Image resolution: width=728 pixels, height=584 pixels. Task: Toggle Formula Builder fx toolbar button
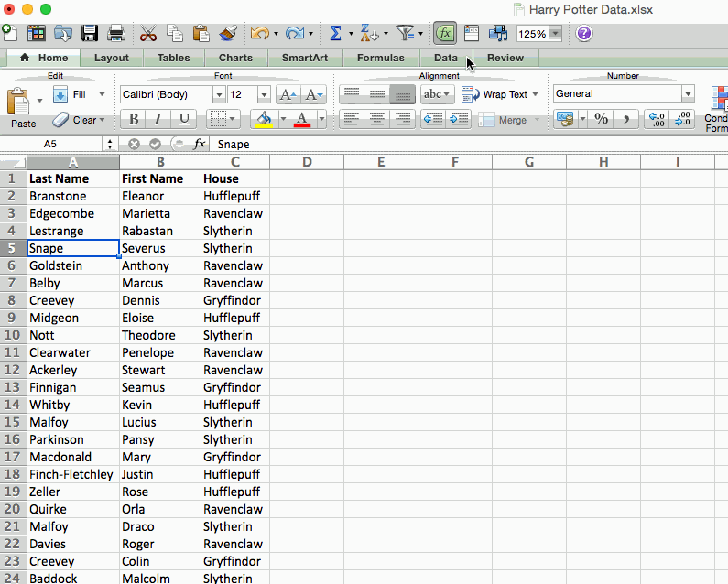point(445,34)
